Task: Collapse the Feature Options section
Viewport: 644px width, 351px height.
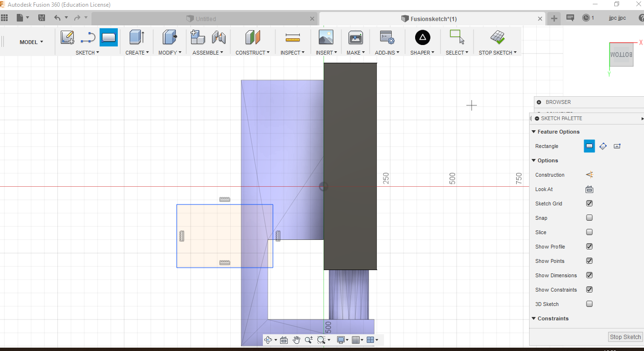Action: 533,132
